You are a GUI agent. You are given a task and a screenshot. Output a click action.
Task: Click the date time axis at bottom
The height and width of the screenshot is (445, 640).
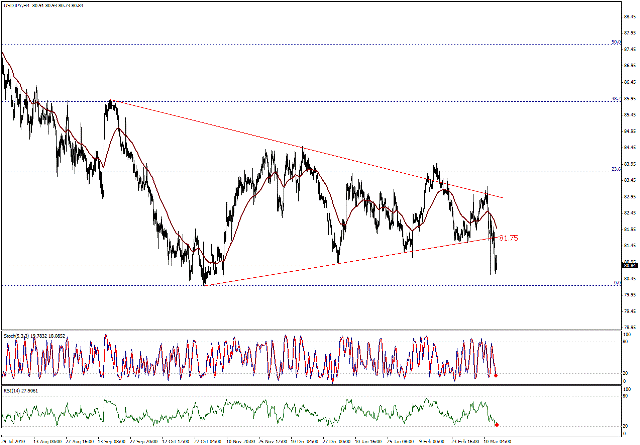pyautogui.click(x=300, y=439)
